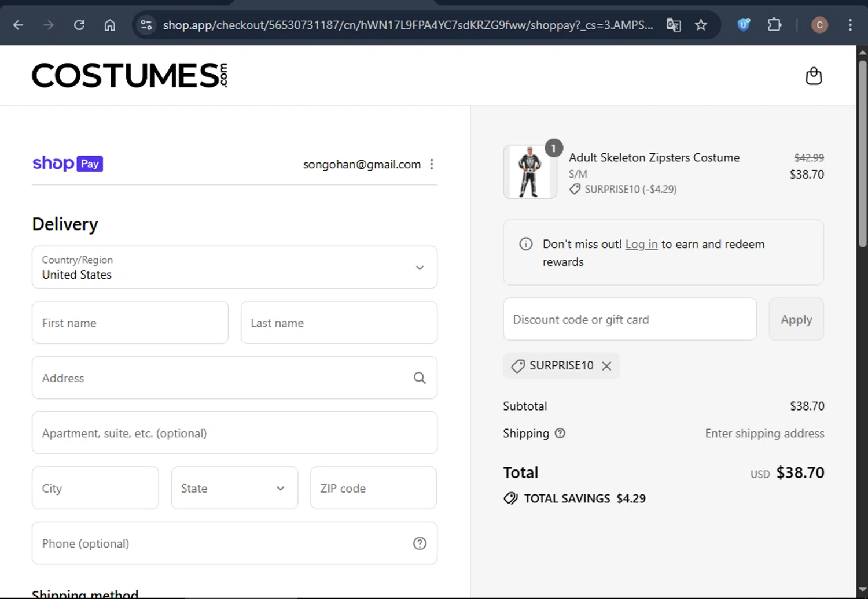Click the COSTUMES.com logo

click(x=130, y=75)
